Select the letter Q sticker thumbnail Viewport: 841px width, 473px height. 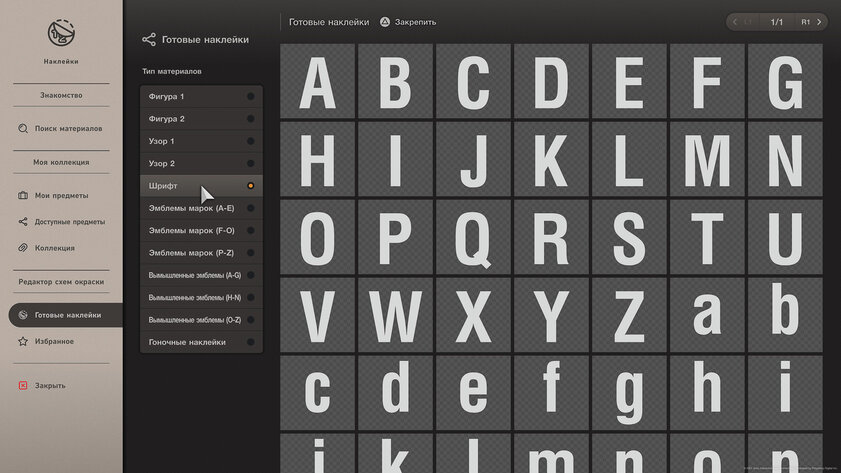click(x=473, y=237)
